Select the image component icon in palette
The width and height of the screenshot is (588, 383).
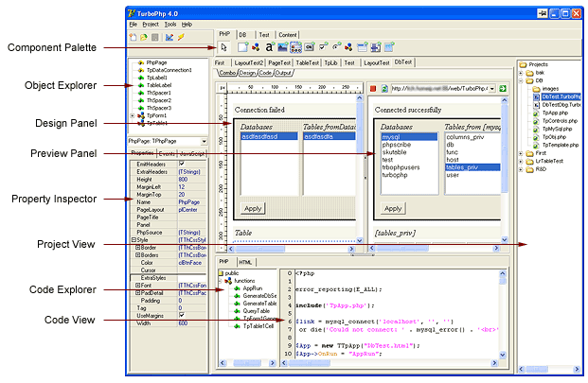(x=283, y=46)
